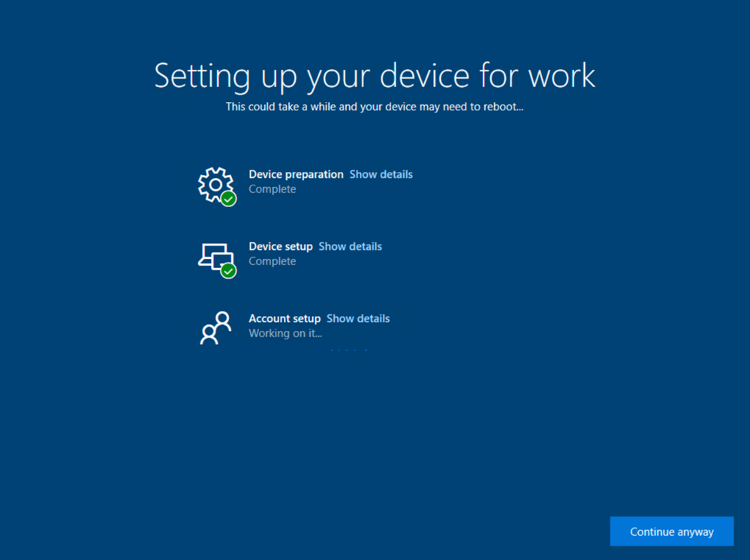Click the 'Working on it...' status text

pyautogui.click(x=285, y=333)
